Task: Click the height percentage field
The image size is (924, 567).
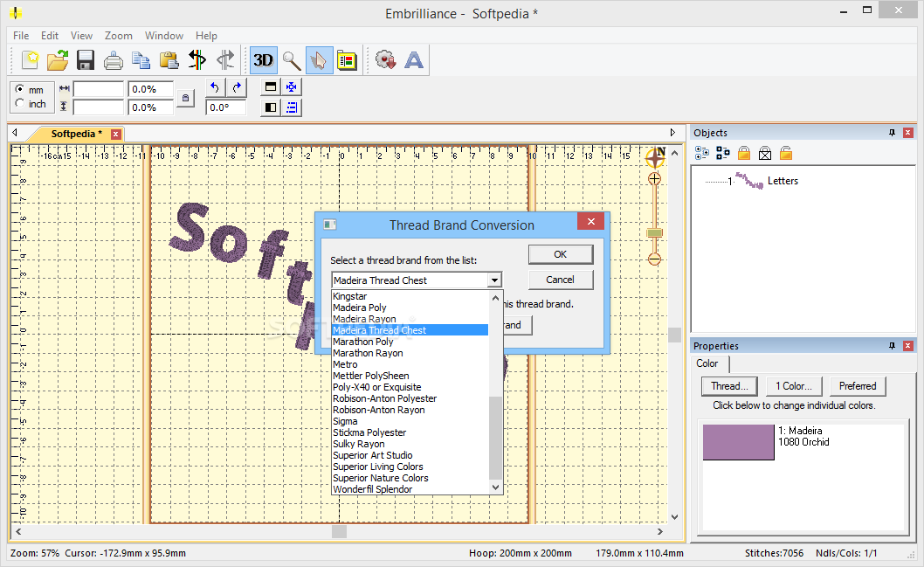Action: [151, 107]
